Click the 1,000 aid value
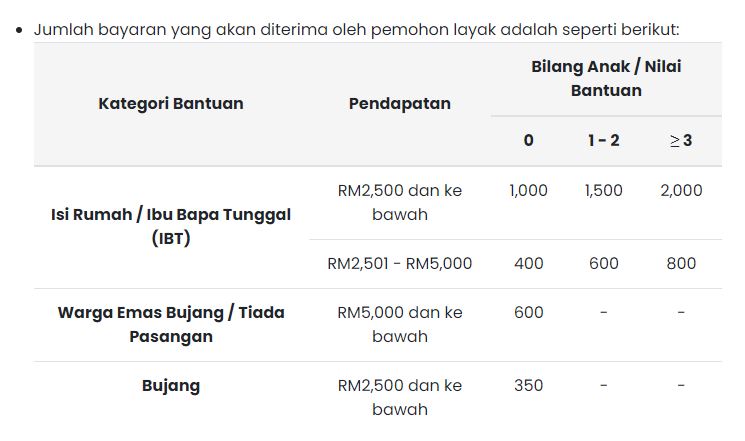Image resolution: width=745 pixels, height=441 pixels. [x=528, y=191]
